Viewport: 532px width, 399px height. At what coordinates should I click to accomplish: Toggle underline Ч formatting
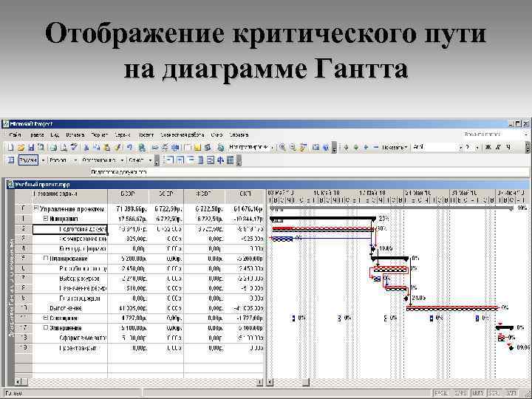(508, 147)
